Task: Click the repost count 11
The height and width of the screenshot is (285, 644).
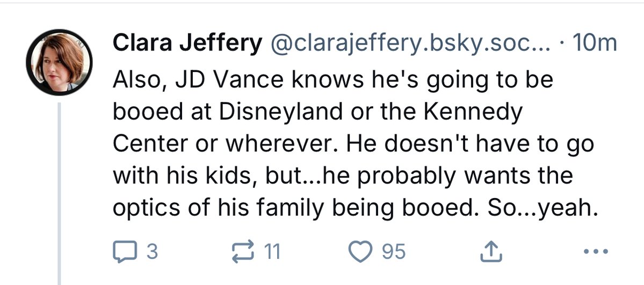Action: click(271, 251)
